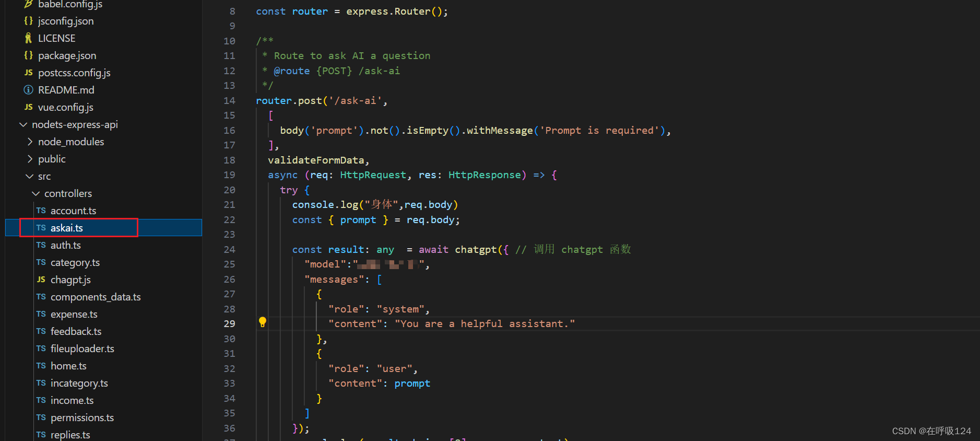Click the braces icon beside package.json
Screen dimensions: 980x441
(x=29, y=55)
